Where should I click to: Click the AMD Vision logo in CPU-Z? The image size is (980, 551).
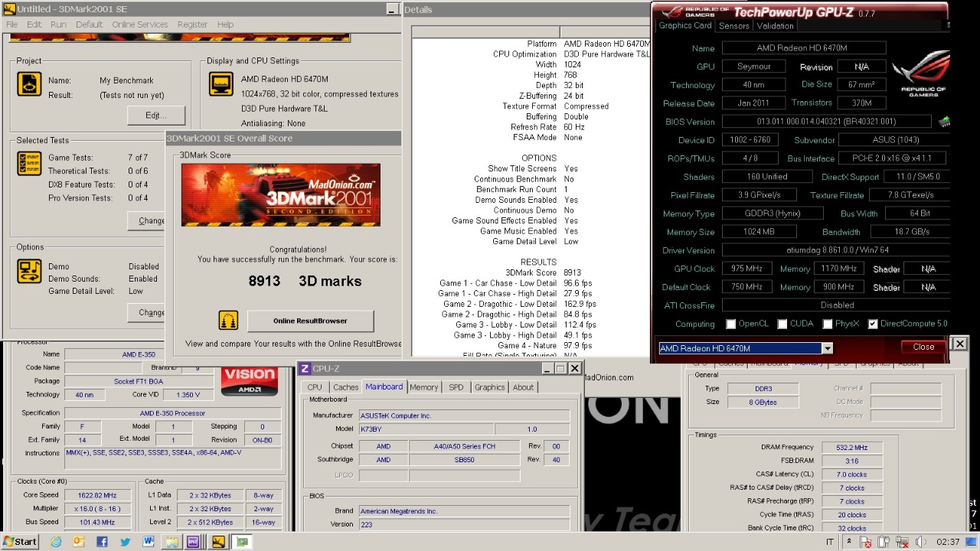pos(249,381)
